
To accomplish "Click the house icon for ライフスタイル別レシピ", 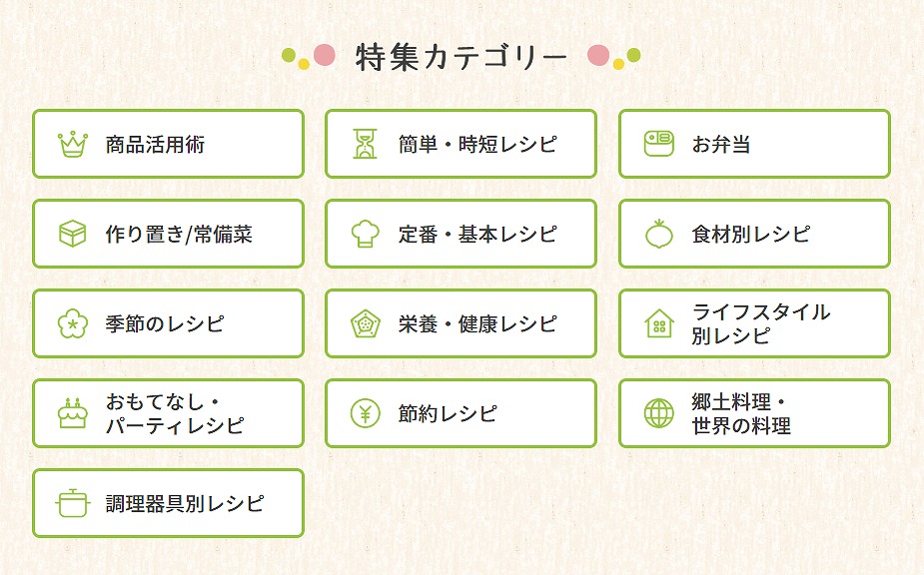I will coord(659,324).
